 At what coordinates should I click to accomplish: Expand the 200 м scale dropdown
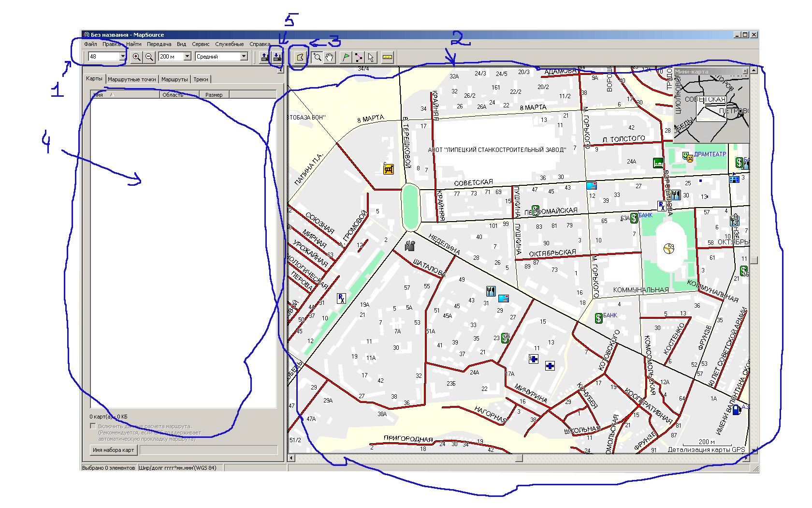click(187, 57)
